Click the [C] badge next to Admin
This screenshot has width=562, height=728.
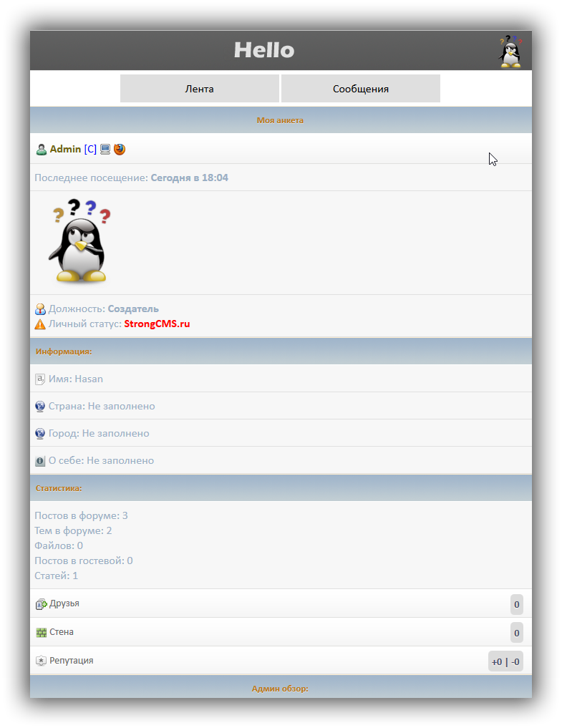click(x=90, y=150)
